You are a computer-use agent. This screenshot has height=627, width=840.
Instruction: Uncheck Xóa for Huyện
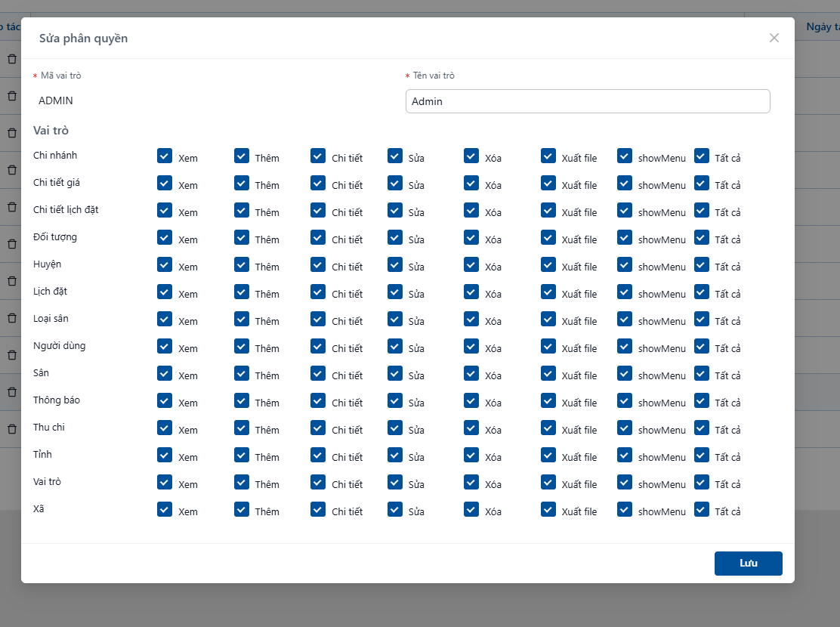(x=471, y=264)
